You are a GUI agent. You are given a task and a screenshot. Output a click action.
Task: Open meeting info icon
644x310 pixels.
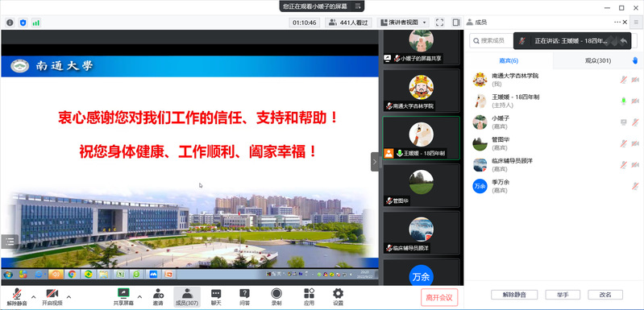(10, 23)
